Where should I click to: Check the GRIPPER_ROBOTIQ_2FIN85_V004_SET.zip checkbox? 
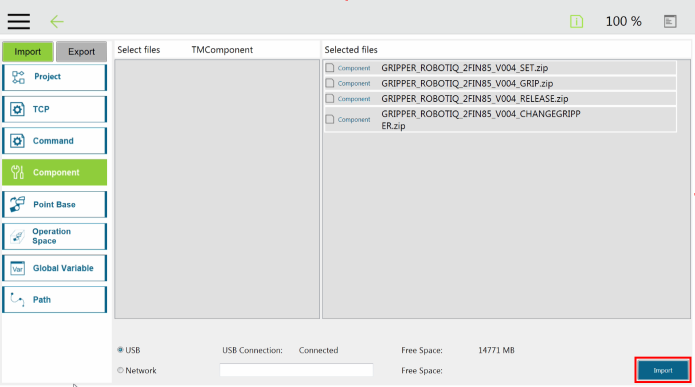pos(330,68)
